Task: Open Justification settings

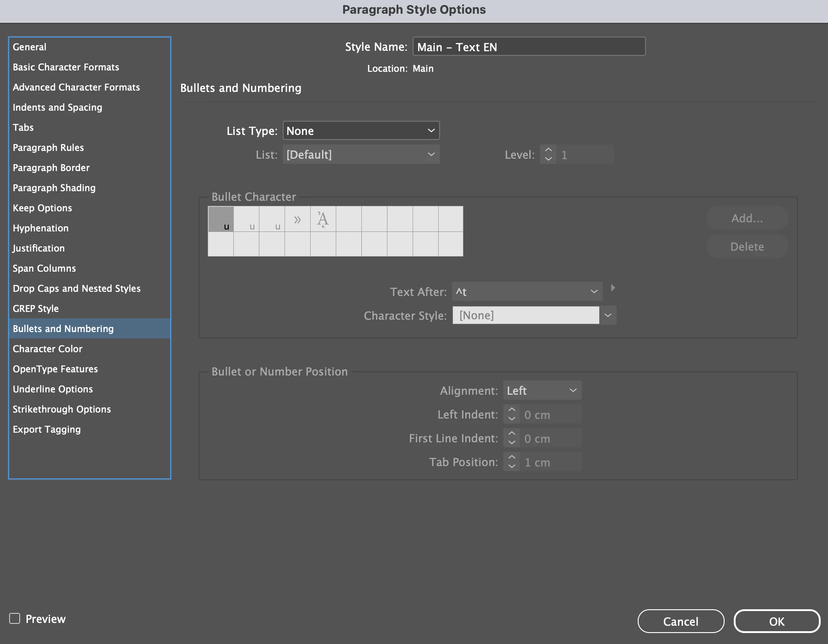Action: [90, 248]
